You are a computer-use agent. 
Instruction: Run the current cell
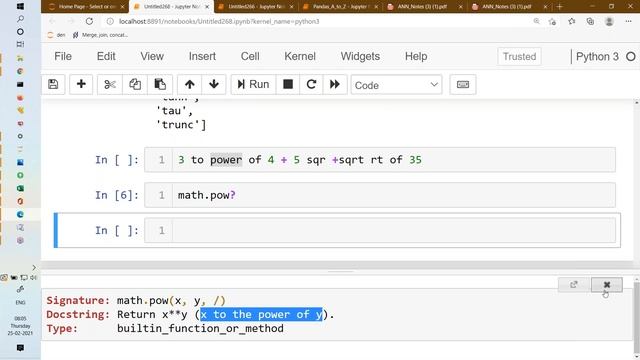click(253, 84)
